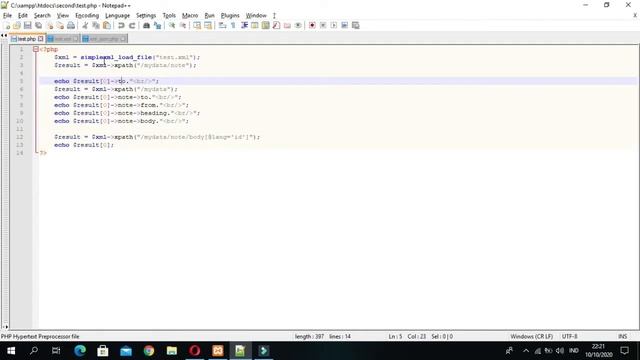Open the Encoding menu
Image resolution: width=640 pixels, height=360 pixels.
coord(87,16)
